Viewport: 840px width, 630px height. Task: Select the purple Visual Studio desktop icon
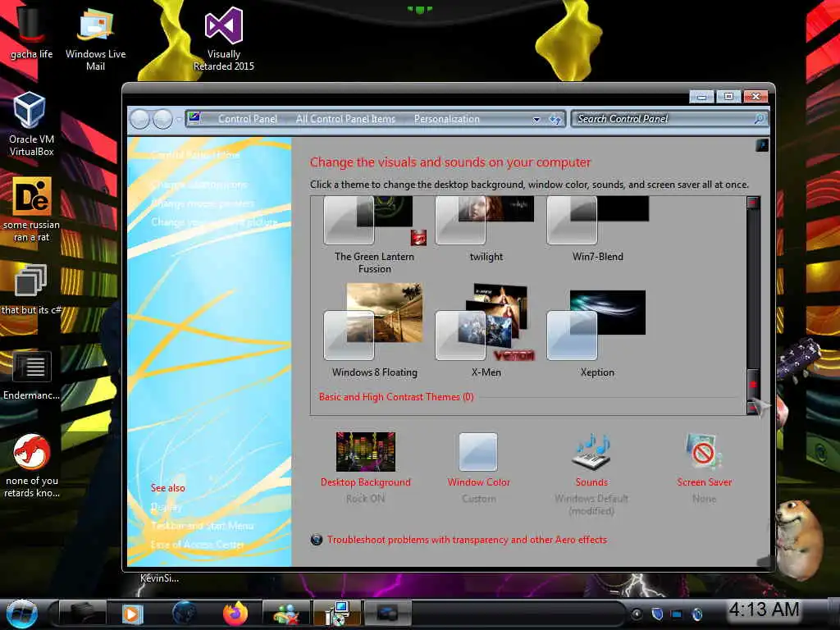pos(223,39)
